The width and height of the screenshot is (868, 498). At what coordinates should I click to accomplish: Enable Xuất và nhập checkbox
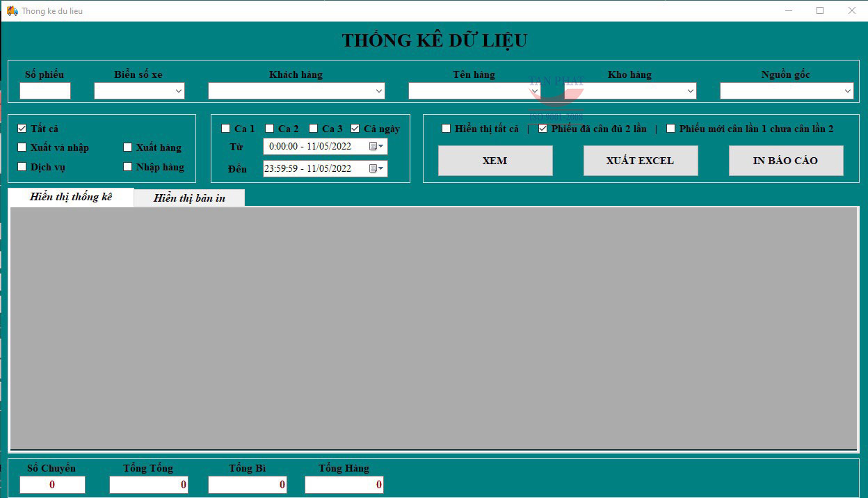click(x=22, y=147)
